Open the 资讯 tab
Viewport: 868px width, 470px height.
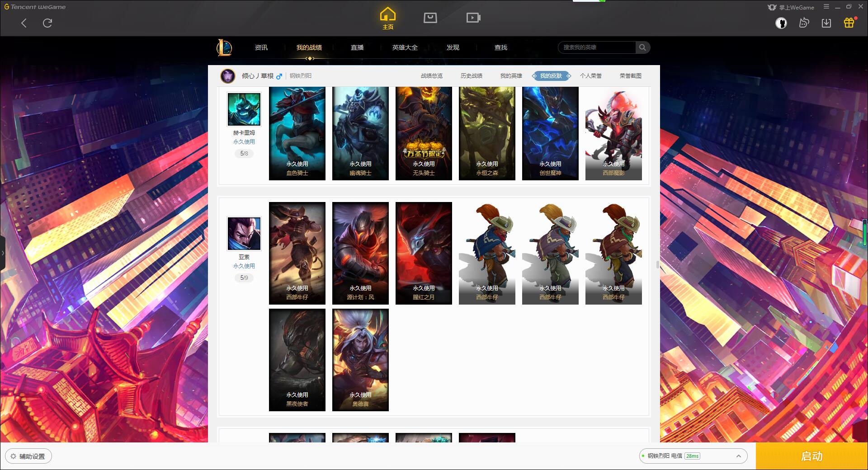261,47
